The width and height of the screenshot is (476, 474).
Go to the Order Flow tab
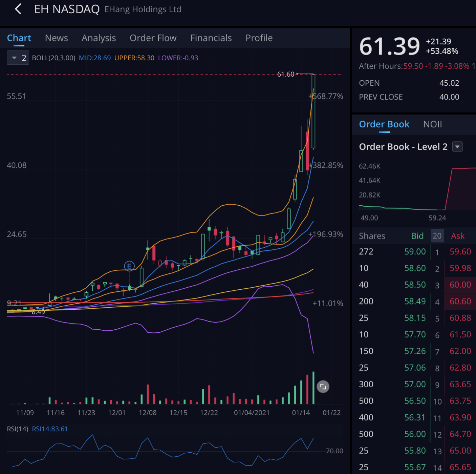point(153,38)
